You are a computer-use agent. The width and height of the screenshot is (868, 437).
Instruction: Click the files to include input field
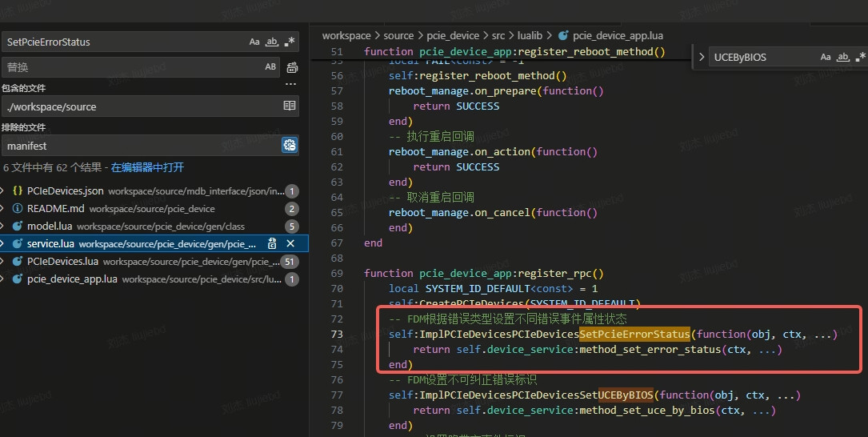click(140, 106)
